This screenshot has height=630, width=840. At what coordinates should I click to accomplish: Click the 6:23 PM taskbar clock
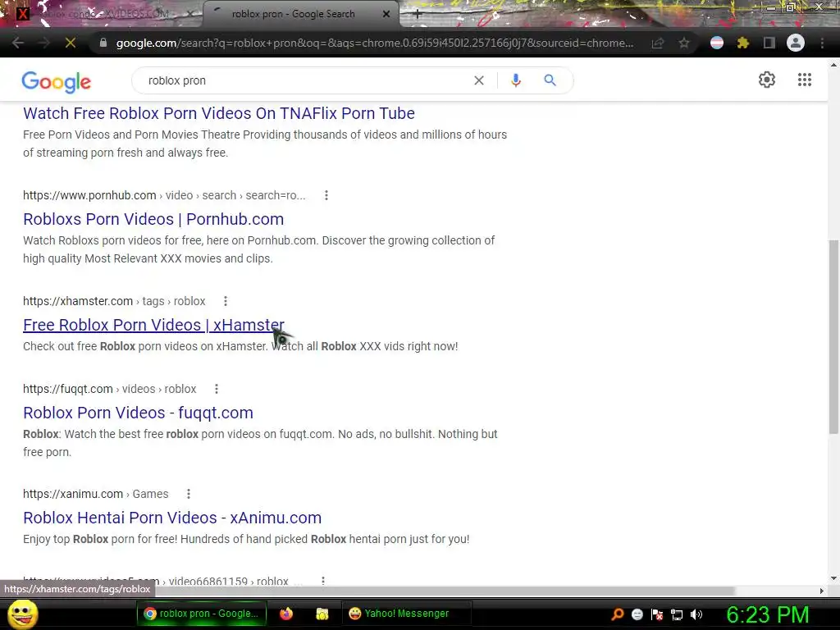click(767, 614)
